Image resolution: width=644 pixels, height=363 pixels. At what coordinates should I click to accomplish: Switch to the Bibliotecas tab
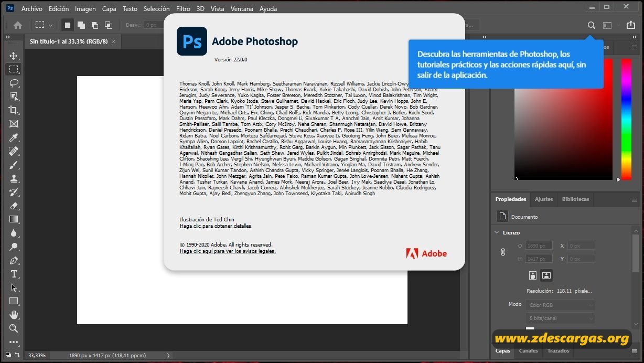(x=575, y=199)
